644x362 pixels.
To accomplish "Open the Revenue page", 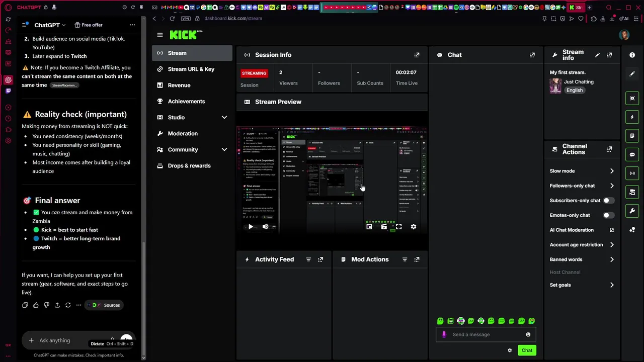I will pyautogui.click(x=192, y=85).
